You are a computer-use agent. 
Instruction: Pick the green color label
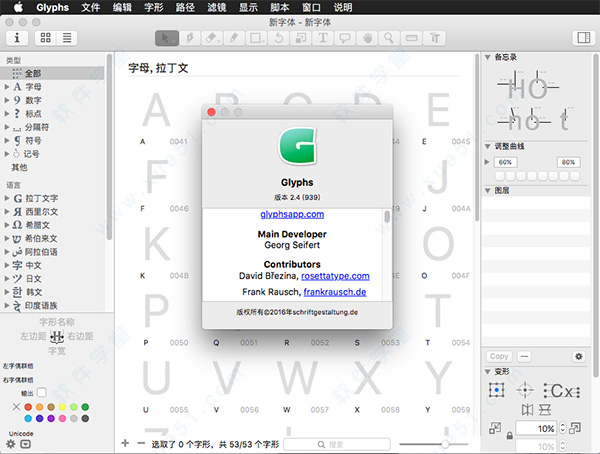85,407
